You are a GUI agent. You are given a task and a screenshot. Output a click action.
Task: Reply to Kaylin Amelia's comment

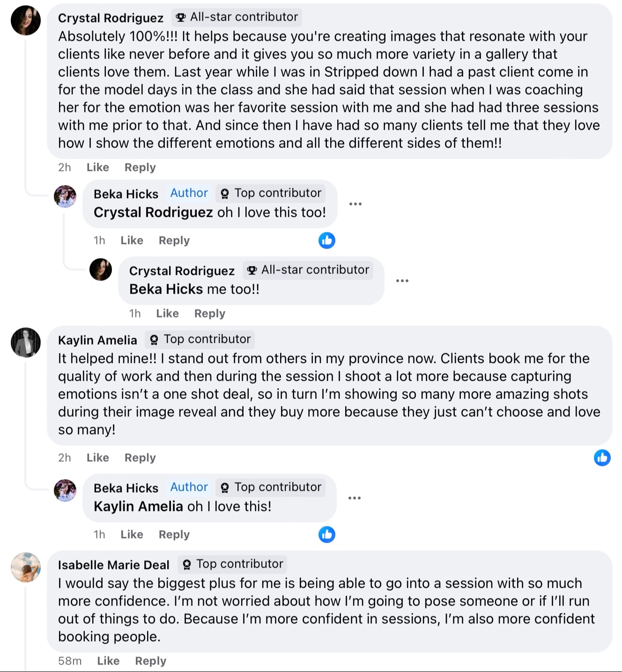click(x=140, y=458)
